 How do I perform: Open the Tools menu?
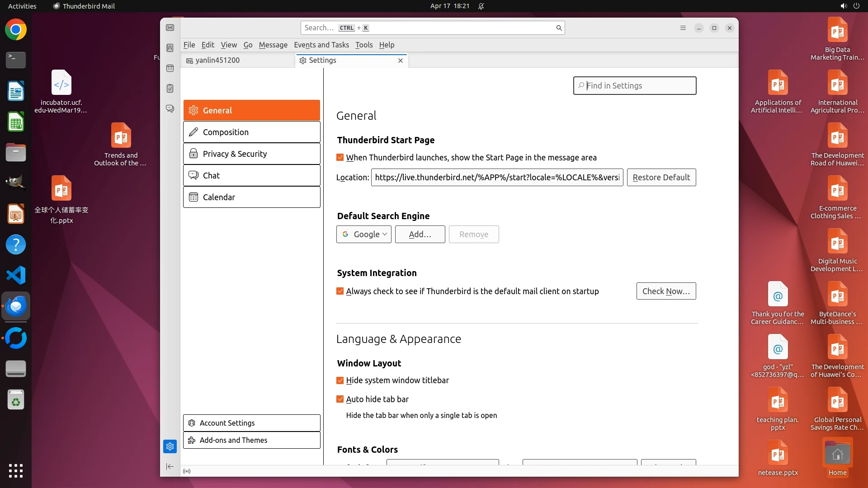point(363,45)
